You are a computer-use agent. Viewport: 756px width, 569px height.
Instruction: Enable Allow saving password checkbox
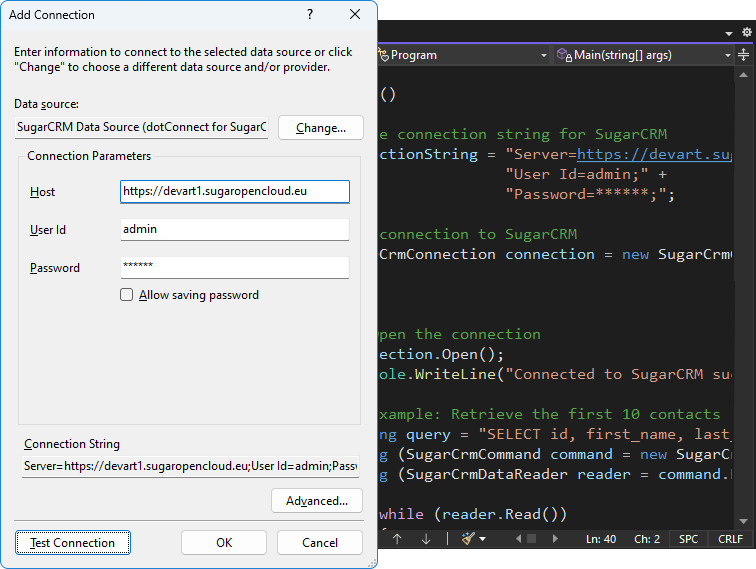[x=126, y=295]
